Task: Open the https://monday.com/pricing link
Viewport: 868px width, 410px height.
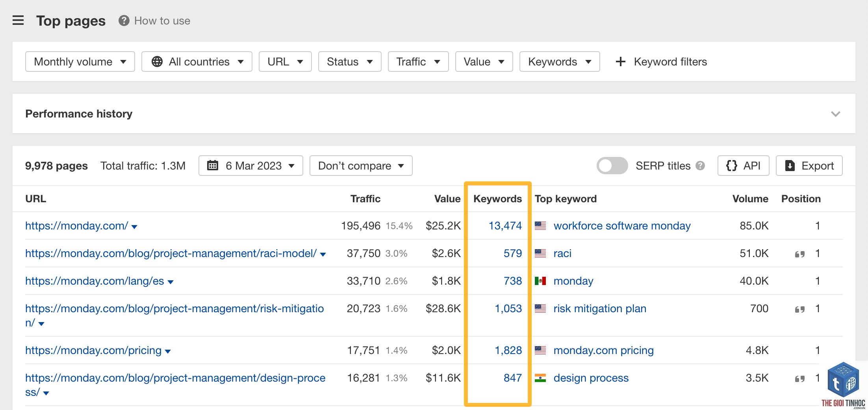Action: (x=93, y=350)
